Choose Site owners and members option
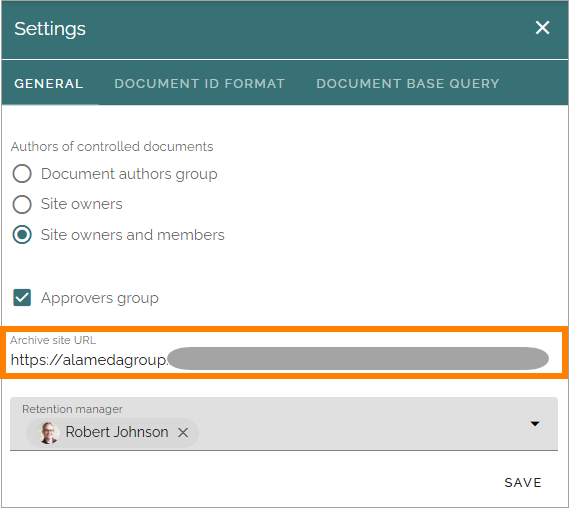The height and width of the screenshot is (508, 569). tap(22, 235)
